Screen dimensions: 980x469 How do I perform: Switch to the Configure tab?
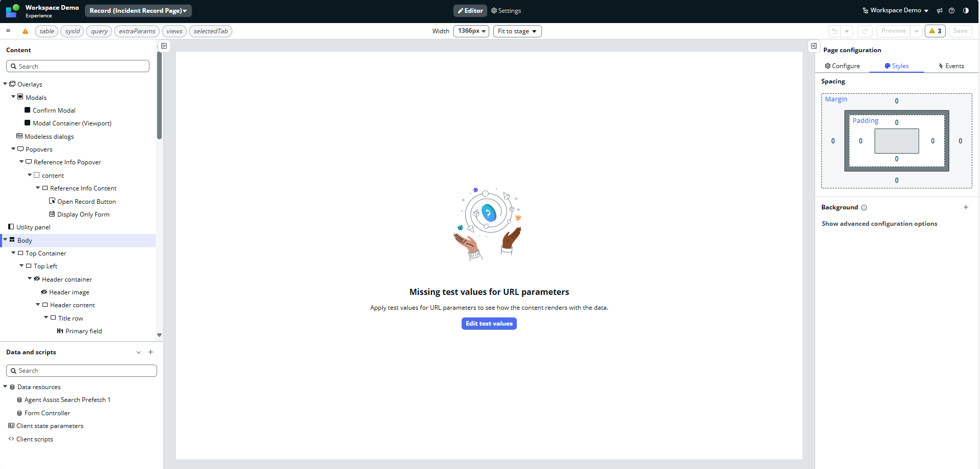842,66
